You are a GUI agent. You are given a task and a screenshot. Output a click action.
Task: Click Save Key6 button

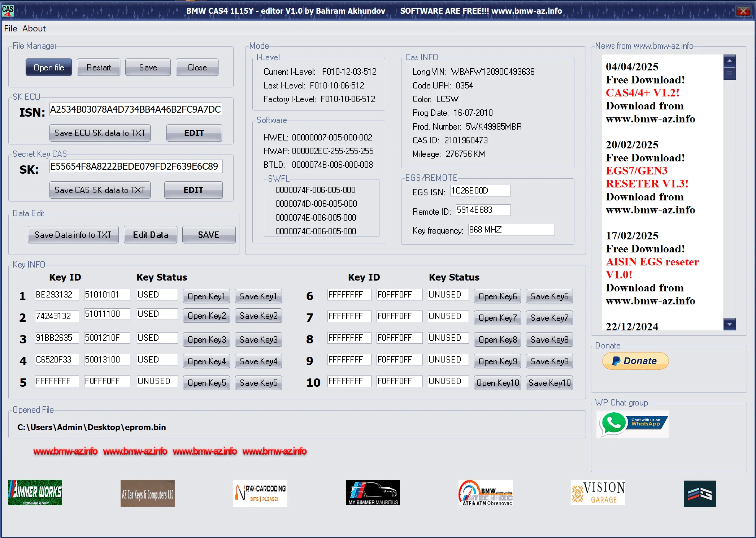tap(549, 296)
